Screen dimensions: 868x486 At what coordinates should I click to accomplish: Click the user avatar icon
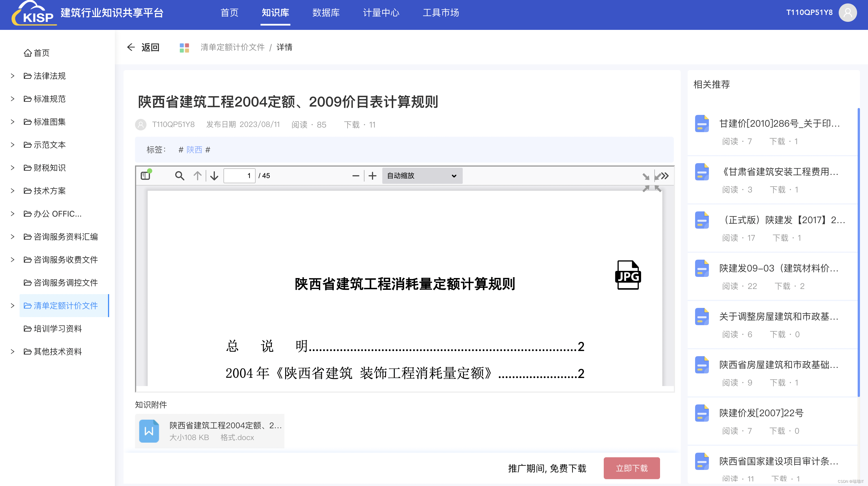tap(848, 13)
